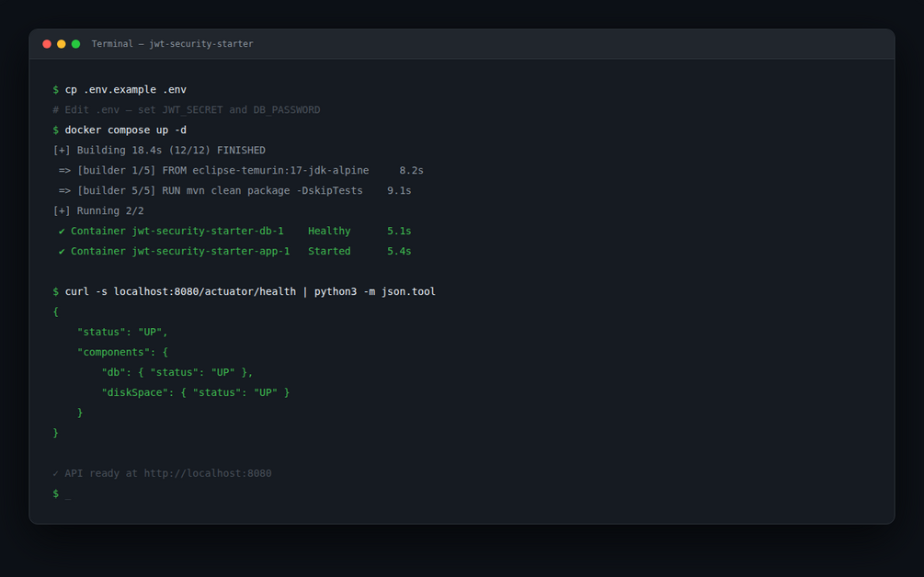Click the green maximize window button
Image resolution: width=924 pixels, height=577 pixels.
point(76,44)
